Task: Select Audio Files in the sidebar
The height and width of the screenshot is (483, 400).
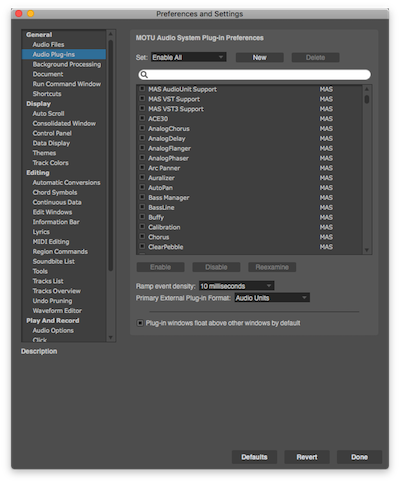Action: point(48,44)
